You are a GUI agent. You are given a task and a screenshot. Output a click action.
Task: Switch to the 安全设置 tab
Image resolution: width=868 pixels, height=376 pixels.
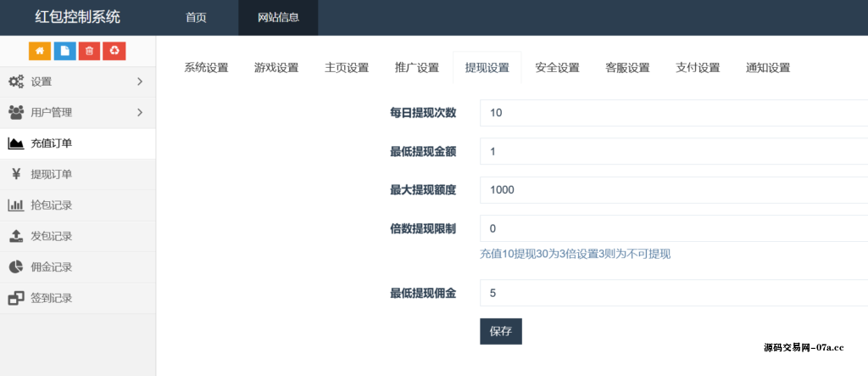tap(558, 68)
